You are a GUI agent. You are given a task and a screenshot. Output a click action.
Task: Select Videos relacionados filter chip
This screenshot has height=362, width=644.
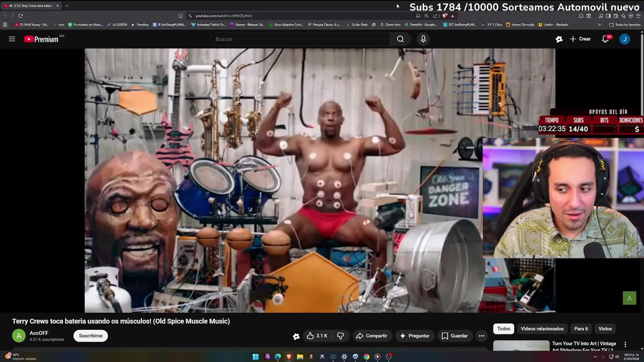(542, 329)
